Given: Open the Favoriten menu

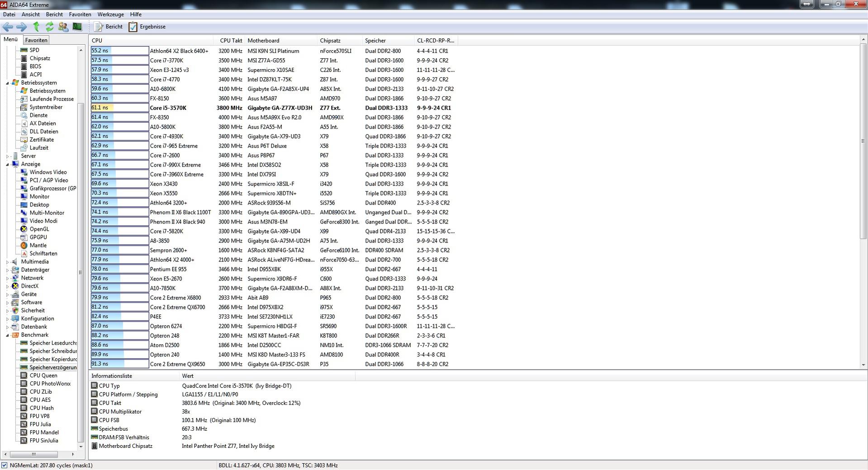Looking at the screenshot, I should (80, 14).
